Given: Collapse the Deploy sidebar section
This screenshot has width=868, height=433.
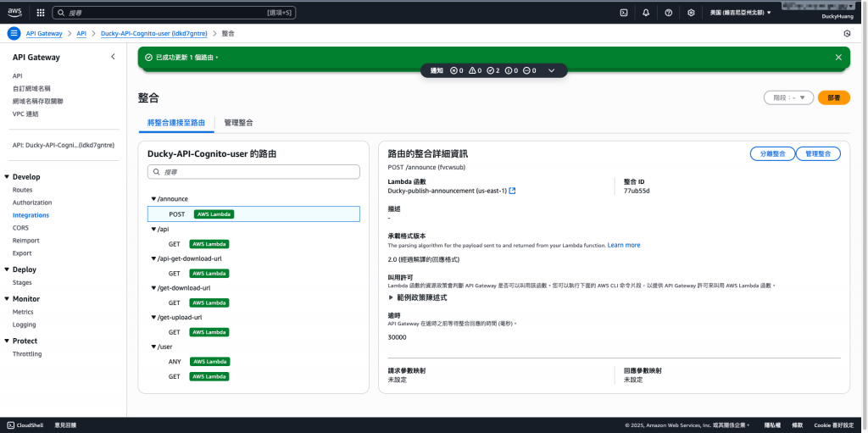Looking at the screenshot, I should 7,269.
